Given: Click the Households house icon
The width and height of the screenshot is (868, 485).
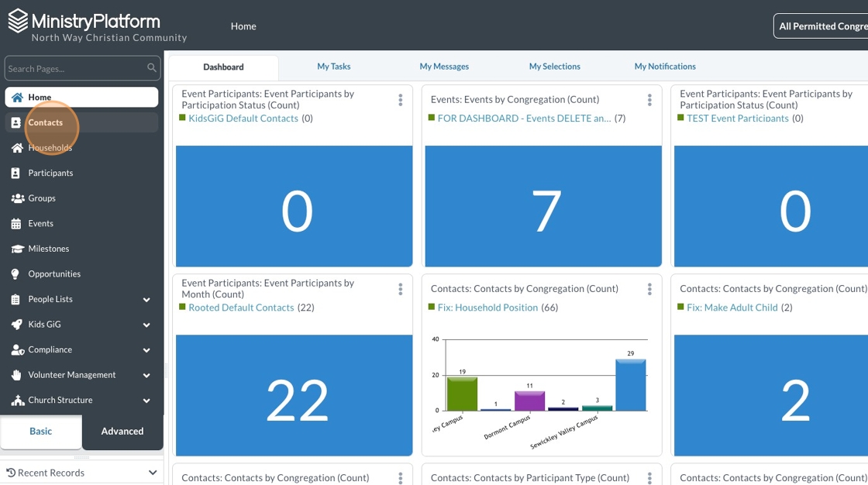Looking at the screenshot, I should pyautogui.click(x=17, y=148).
